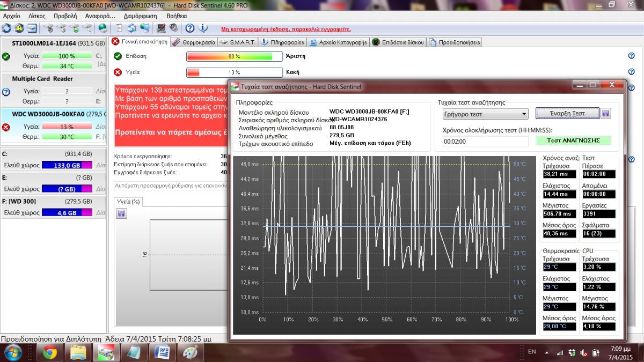This screenshot has width=644, height=362.
Task: Save the seek test results with floppy icon
Action: click(606, 113)
